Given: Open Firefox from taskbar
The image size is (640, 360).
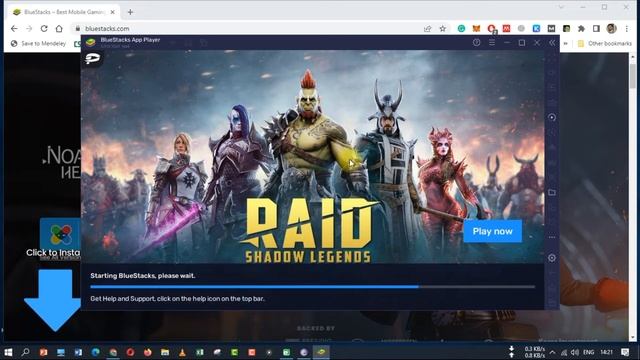Looking at the screenshot, I should pos(148,352).
